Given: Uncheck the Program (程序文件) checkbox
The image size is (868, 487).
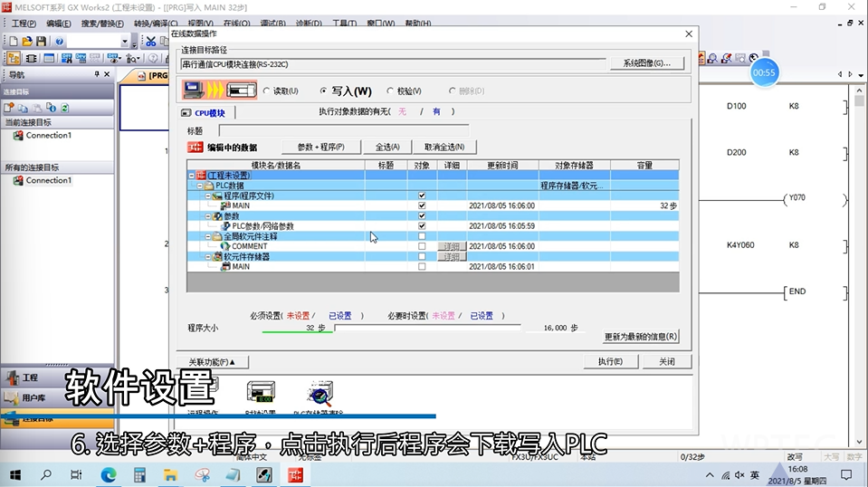Looking at the screenshot, I should [422, 196].
